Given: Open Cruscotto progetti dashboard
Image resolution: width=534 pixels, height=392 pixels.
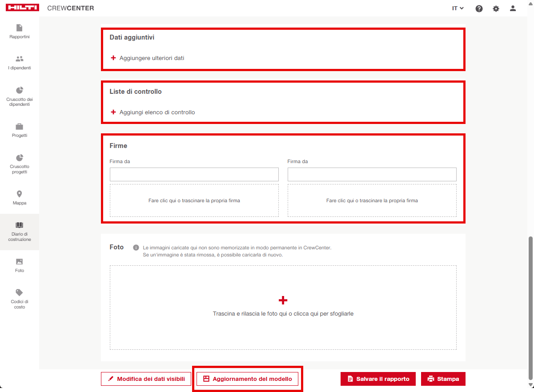Looking at the screenshot, I should pyautogui.click(x=20, y=164).
